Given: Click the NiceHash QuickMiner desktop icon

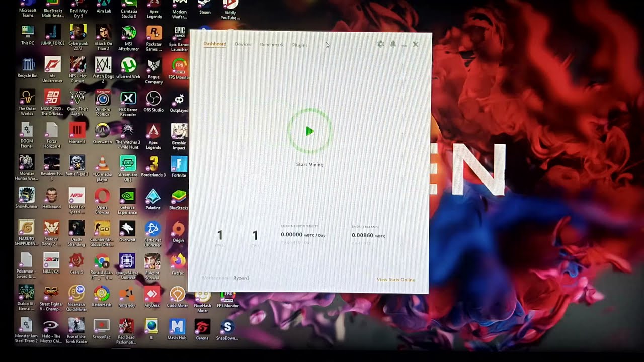Looking at the screenshot, I should (x=76, y=299).
